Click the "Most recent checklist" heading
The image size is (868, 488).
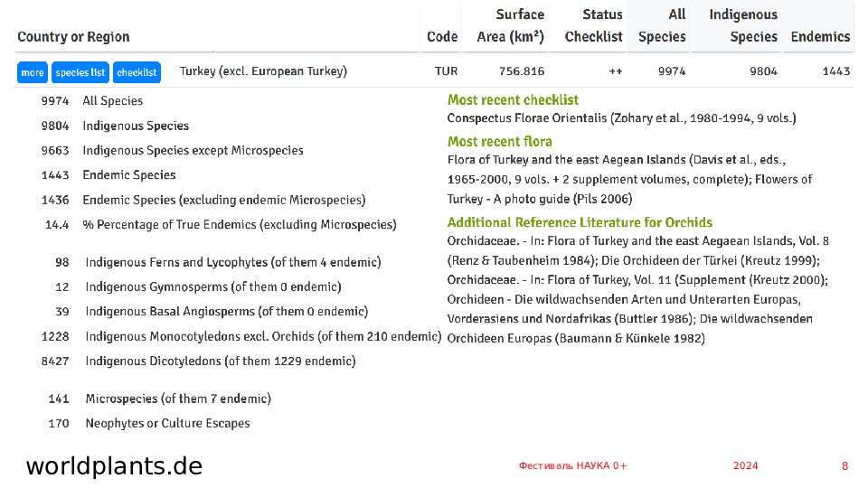point(513,100)
